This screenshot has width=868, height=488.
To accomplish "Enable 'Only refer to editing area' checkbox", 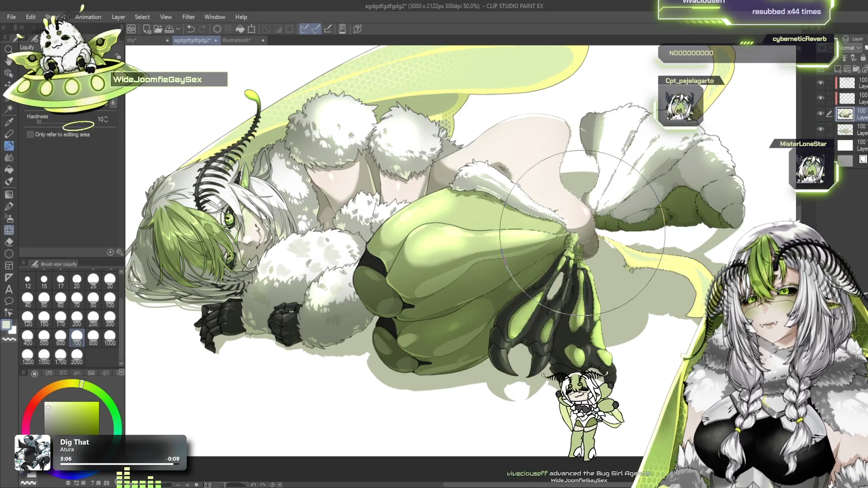I will pos(30,135).
